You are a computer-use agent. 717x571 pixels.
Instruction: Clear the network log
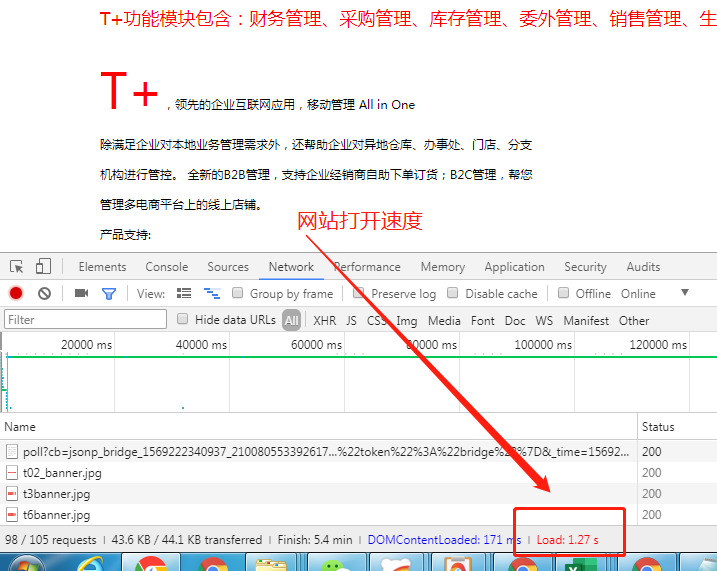(44, 293)
